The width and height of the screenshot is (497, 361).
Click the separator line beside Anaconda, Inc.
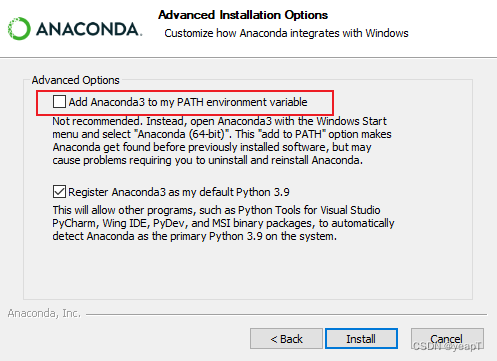(286, 314)
